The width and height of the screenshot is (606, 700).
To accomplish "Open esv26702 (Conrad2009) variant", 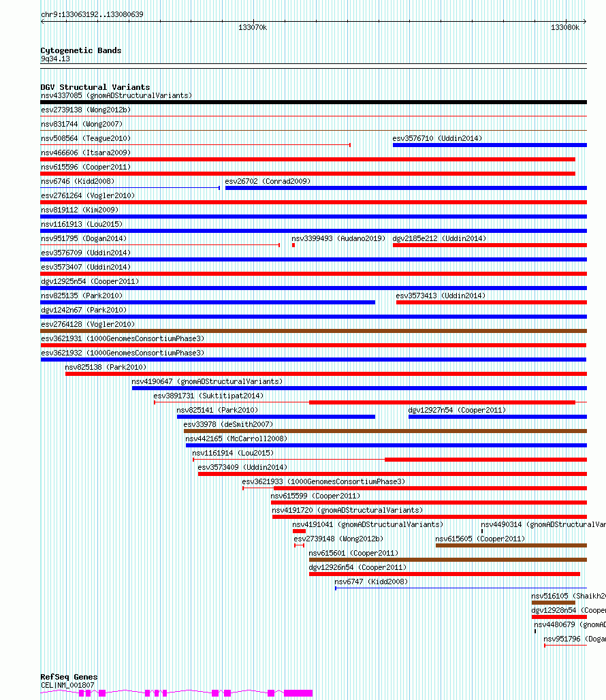I will click(268, 181).
